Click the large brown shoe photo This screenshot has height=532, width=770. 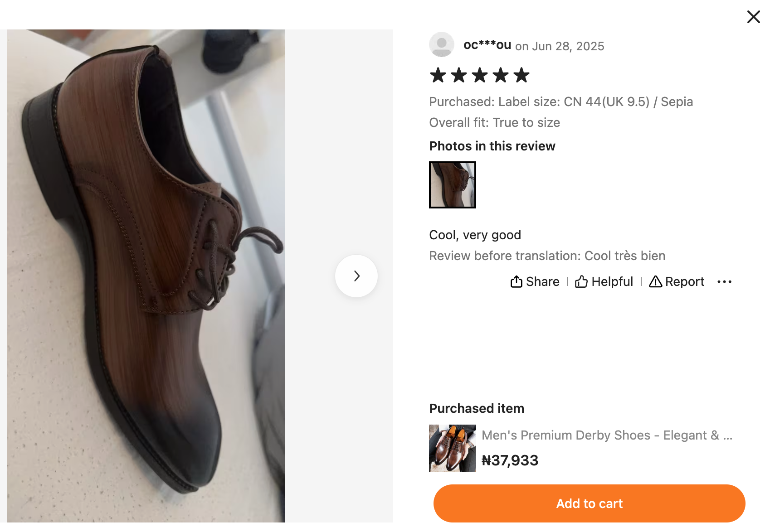tap(146, 276)
